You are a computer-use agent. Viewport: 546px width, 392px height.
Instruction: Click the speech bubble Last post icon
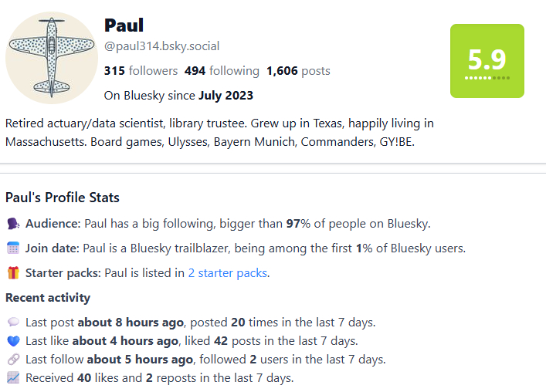point(13,323)
